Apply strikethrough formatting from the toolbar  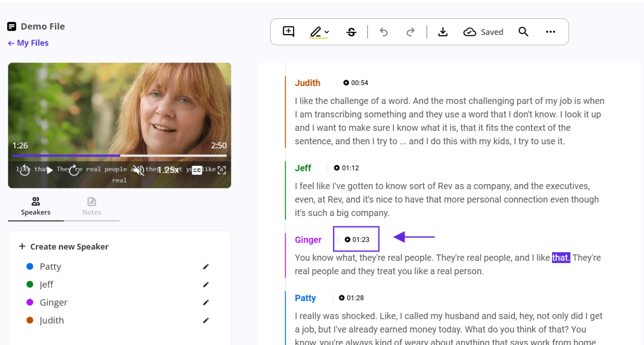coord(351,32)
